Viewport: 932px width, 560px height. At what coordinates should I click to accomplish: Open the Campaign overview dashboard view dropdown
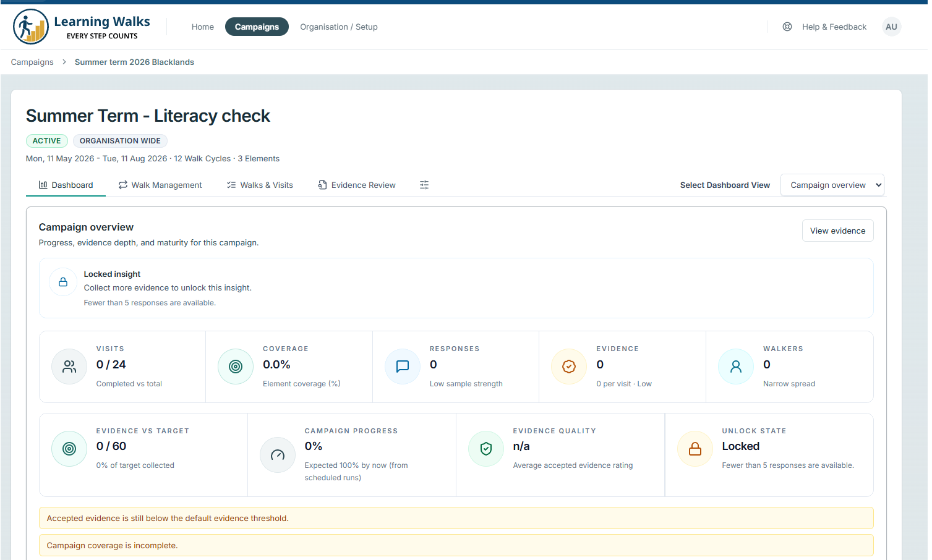coord(832,185)
